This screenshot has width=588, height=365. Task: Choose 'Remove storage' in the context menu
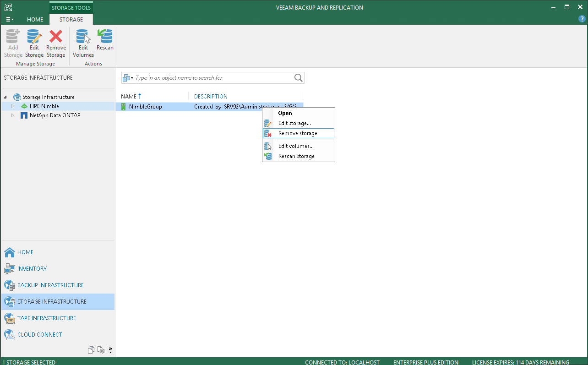point(299,133)
